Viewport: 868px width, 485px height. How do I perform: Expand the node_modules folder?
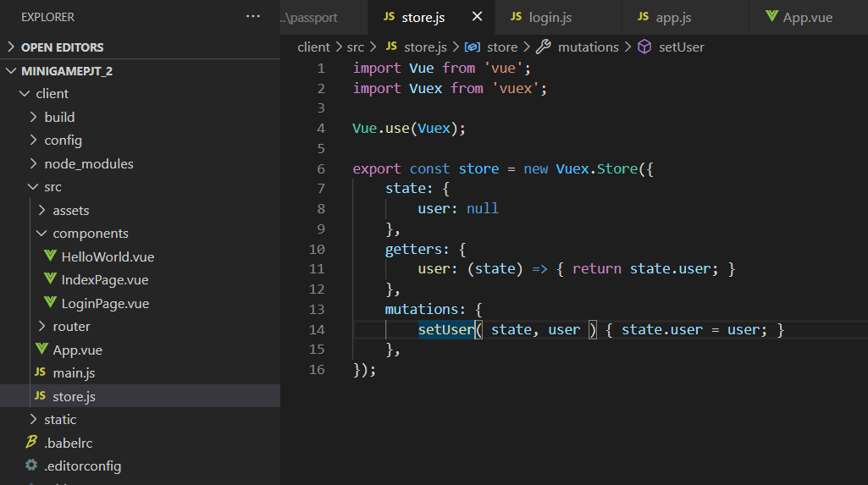pyautogui.click(x=140, y=163)
